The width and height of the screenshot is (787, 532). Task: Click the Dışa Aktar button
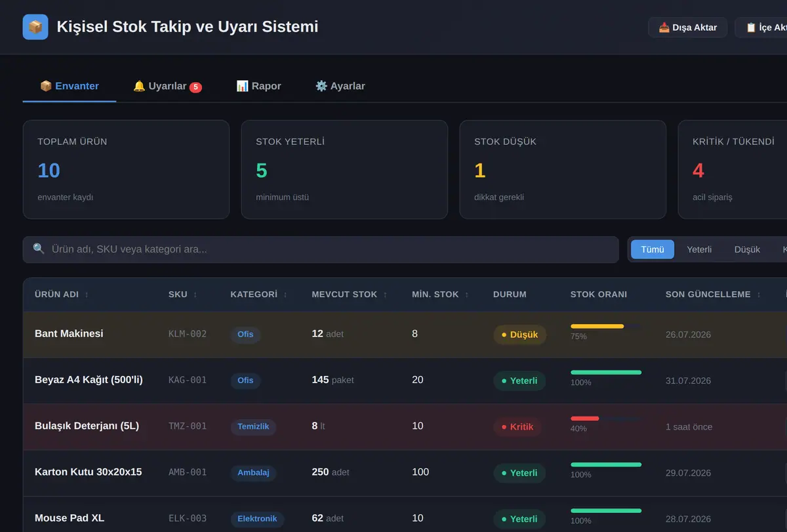point(687,28)
